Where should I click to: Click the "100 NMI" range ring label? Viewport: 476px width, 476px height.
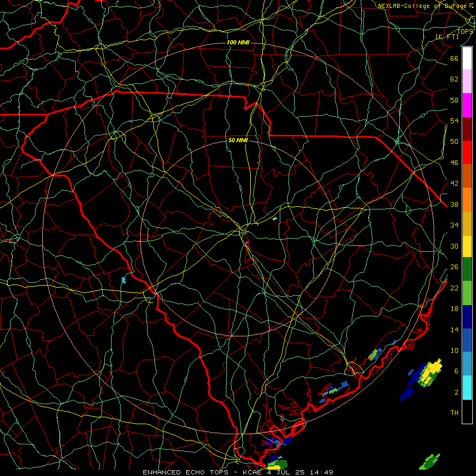238,42
